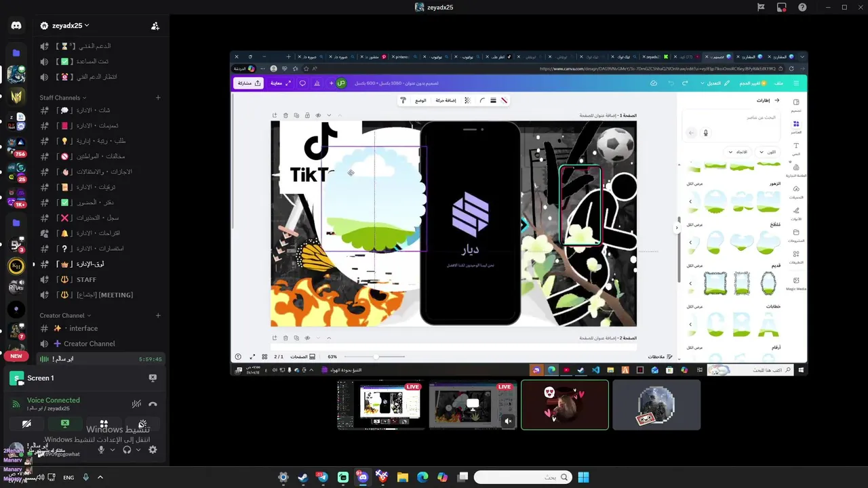The image size is (868, 488).
Task: Mute the Discord microphone
Action: (x=102, y=449)
